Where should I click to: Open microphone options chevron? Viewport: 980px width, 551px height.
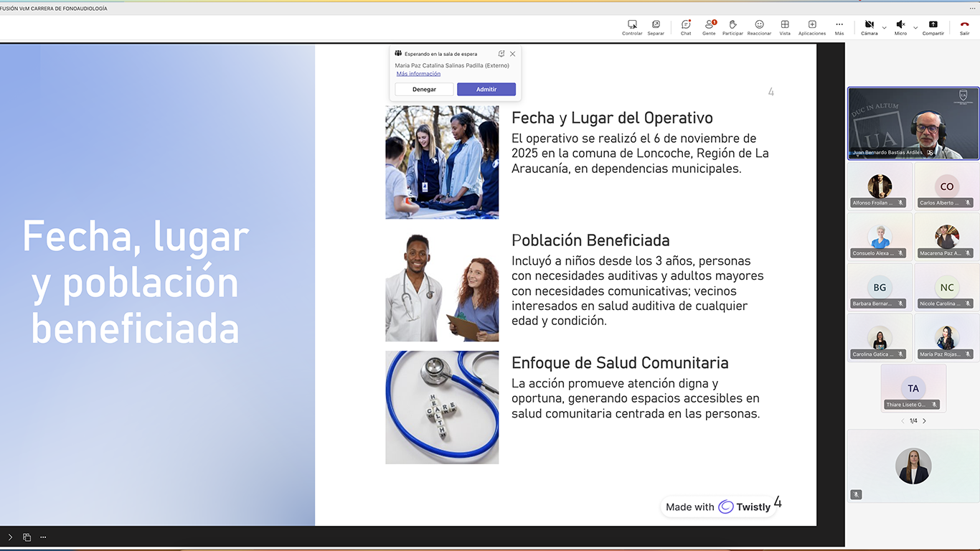click(x=916, y=28)
